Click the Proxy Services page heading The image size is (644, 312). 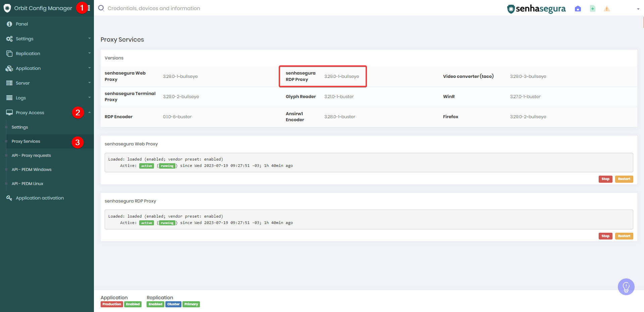click(122, 40)
